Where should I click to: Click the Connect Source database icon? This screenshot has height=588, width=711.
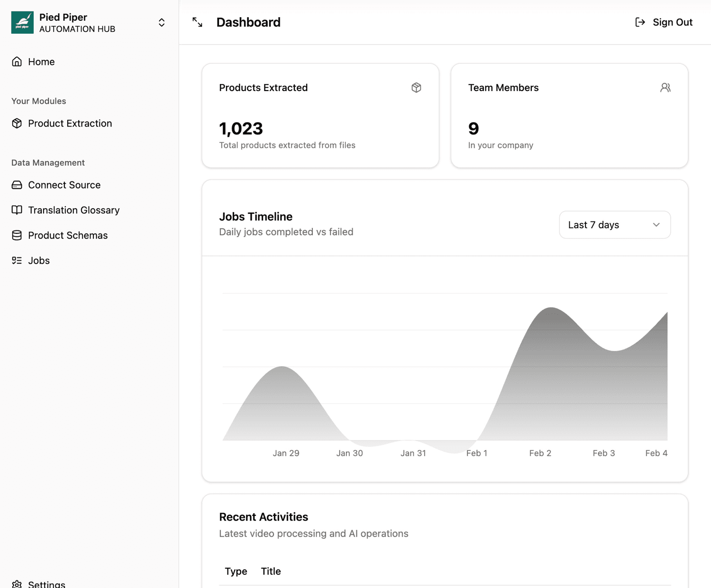17,185
